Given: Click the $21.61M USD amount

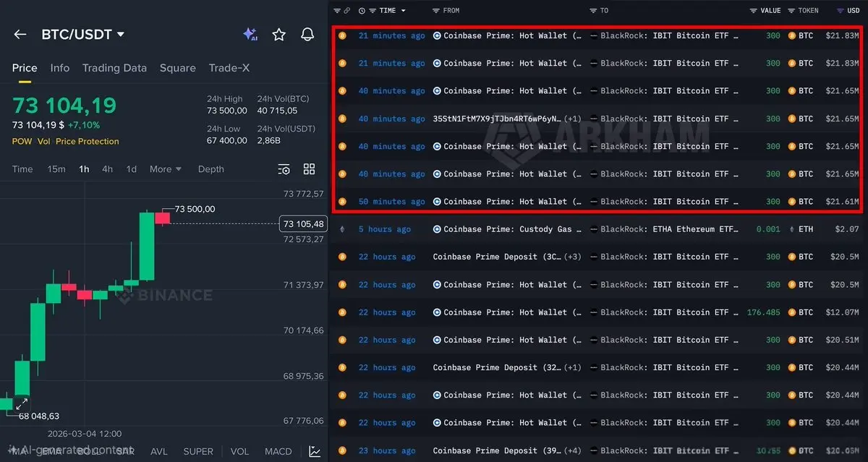Looking at the screenshot, I should [x=842, y=202].
